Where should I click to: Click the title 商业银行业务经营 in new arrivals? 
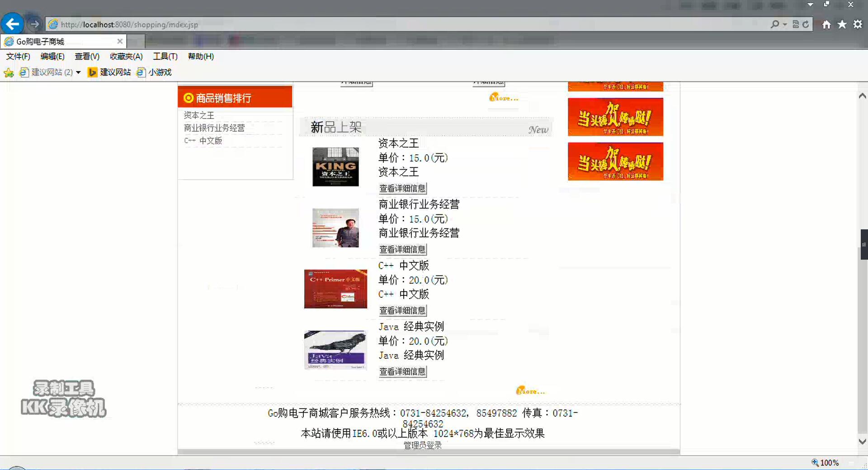(419, 204)
